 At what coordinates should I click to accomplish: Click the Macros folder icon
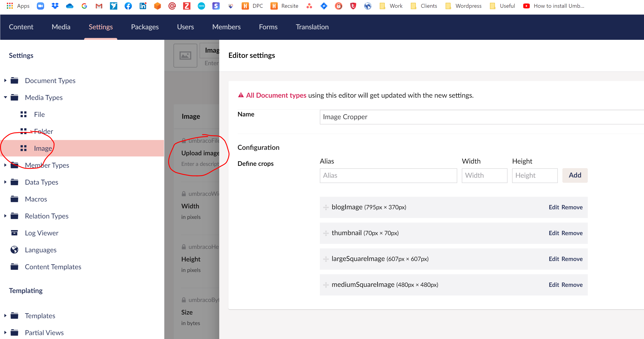[x=14, y=199]
